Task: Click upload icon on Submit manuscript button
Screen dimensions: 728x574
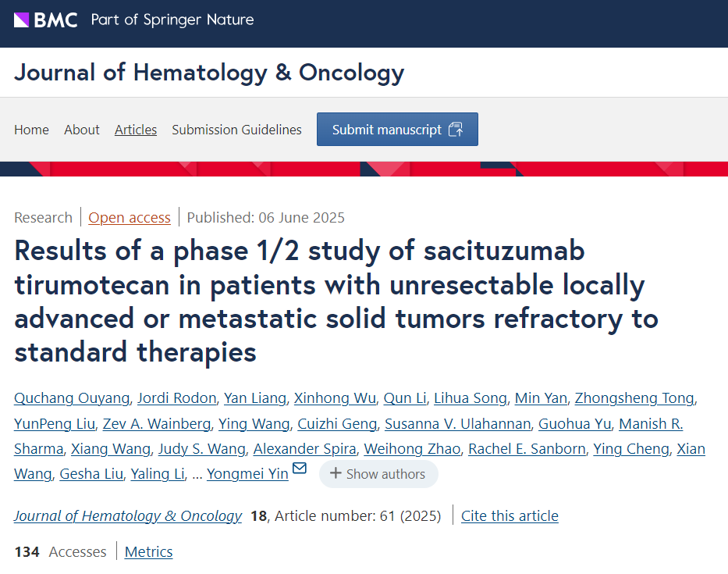Action: [x=456, y=129]
